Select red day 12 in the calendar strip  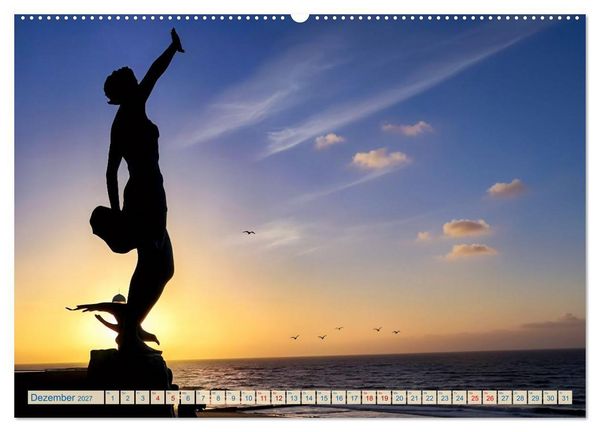[278, 397]
